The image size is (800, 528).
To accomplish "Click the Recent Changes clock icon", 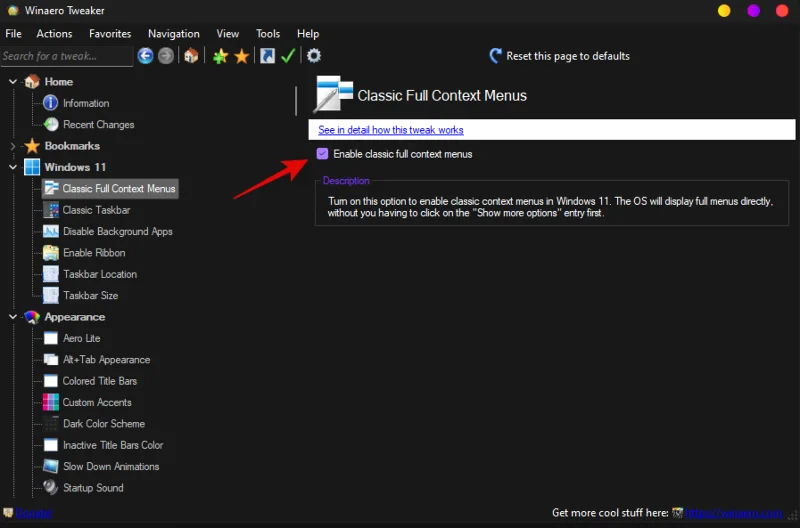I will tap(51, 124).
